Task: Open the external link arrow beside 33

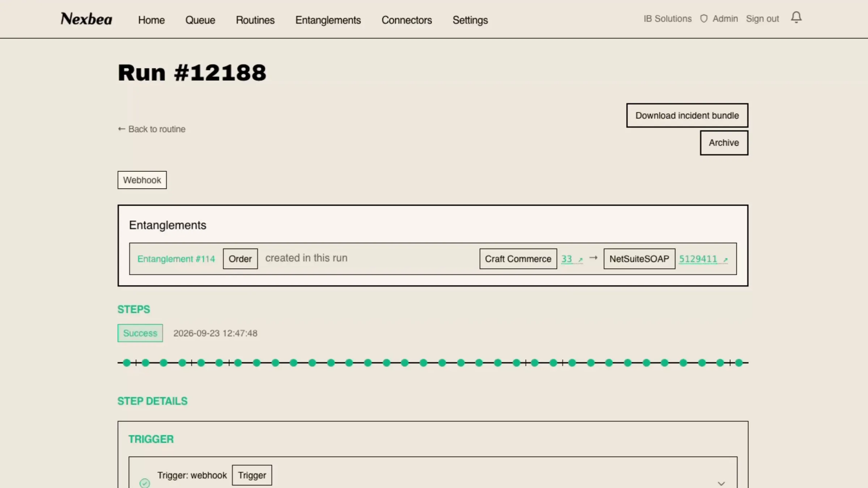Action: pos(580,260)
